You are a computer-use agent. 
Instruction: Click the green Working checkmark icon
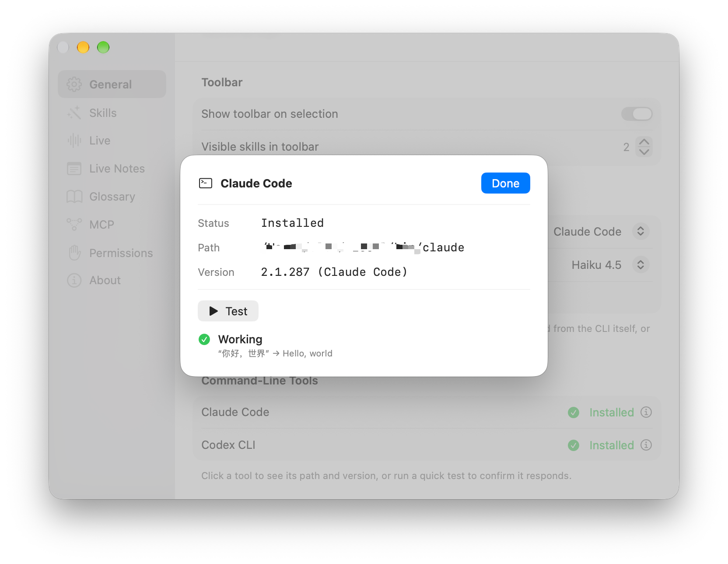(204, 339)
